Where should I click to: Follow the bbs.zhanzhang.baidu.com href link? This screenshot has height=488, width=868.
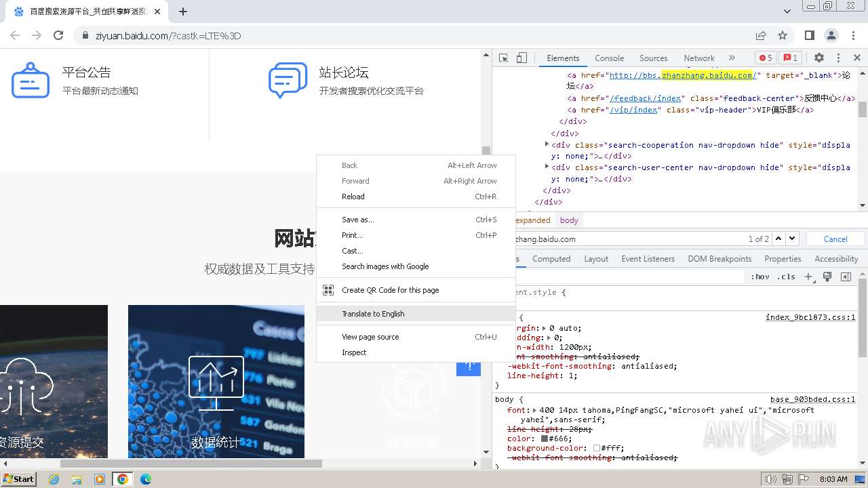[684, 75]
